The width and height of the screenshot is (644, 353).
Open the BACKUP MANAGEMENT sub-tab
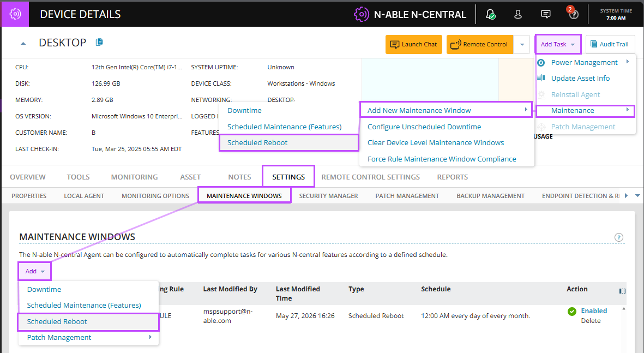[x=490, y=196]
